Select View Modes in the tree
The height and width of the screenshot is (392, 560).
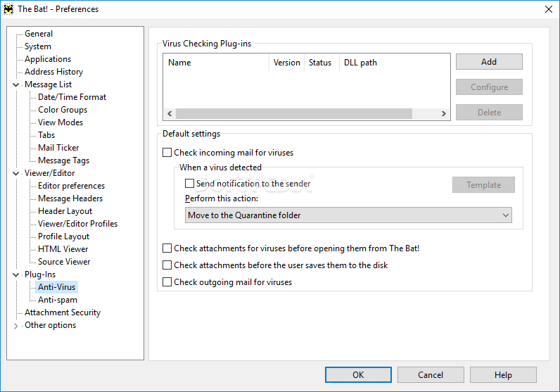[61, 122]
